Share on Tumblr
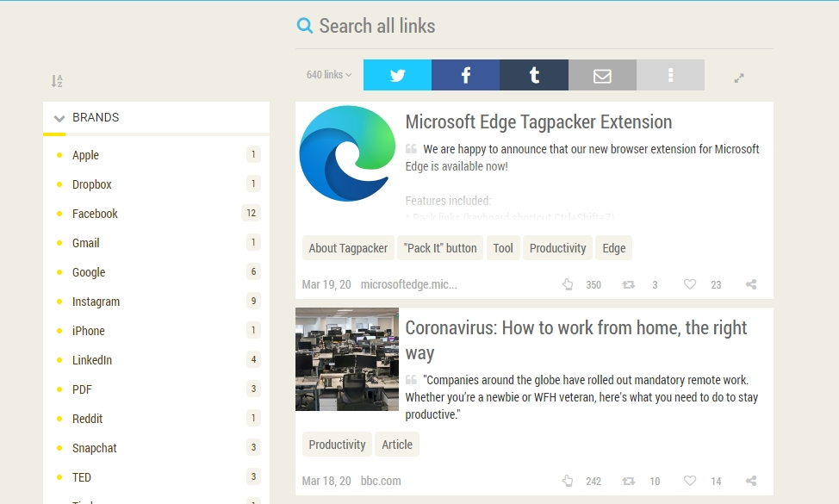The height and width of the screenshot is (504, 839). [534, 75]
